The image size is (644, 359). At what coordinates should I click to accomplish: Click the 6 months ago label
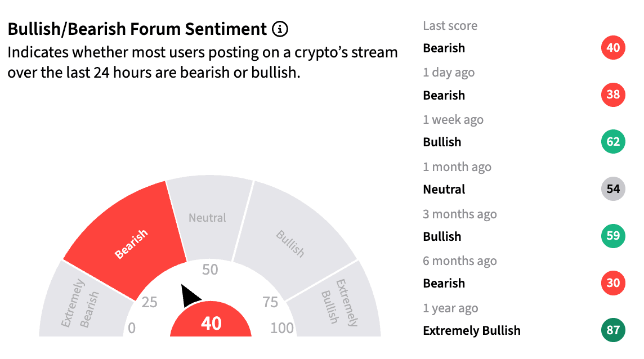[x=460, y=261]
